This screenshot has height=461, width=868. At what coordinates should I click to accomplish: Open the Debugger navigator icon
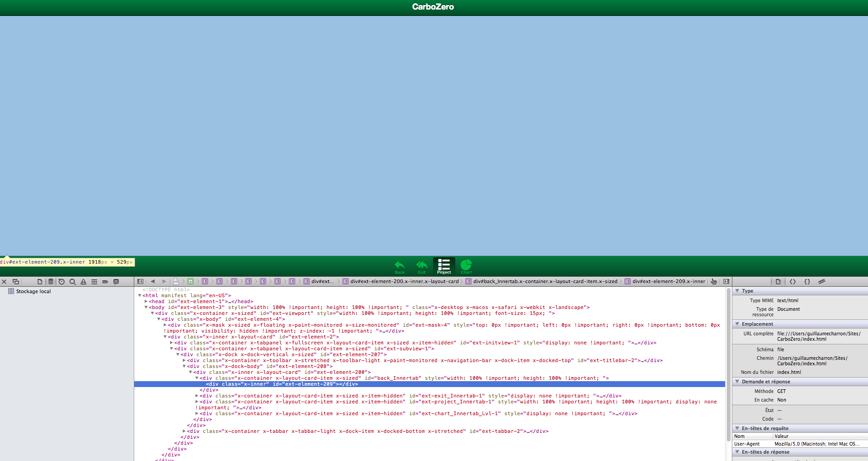point(94,282)
